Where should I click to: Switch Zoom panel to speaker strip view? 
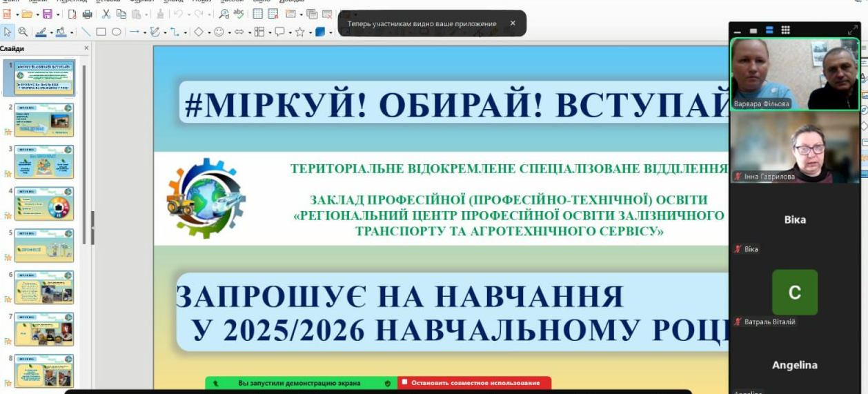[769, 30]
